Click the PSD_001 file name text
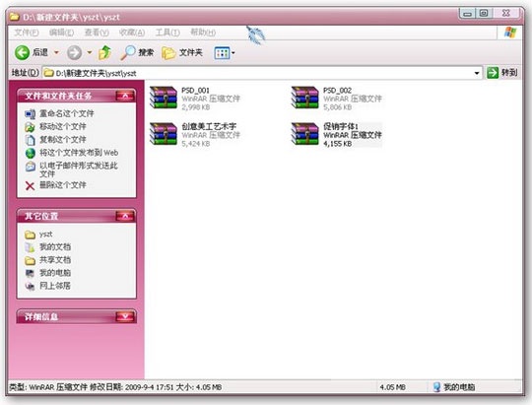The image size is (532, 405). (x=195, y=91)
